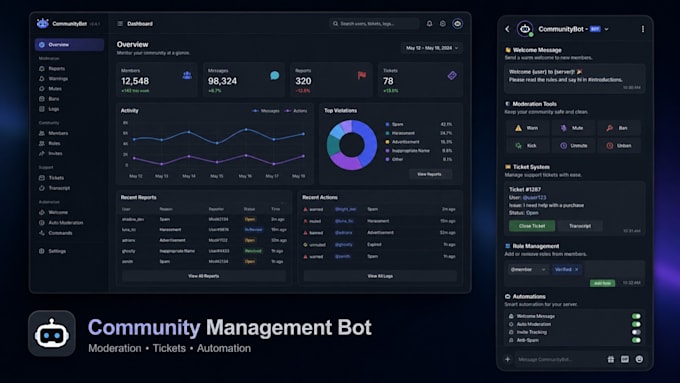The image size is (680, 383).
Task: Open the gift icon in the message bar
Action: click(611, 359)
